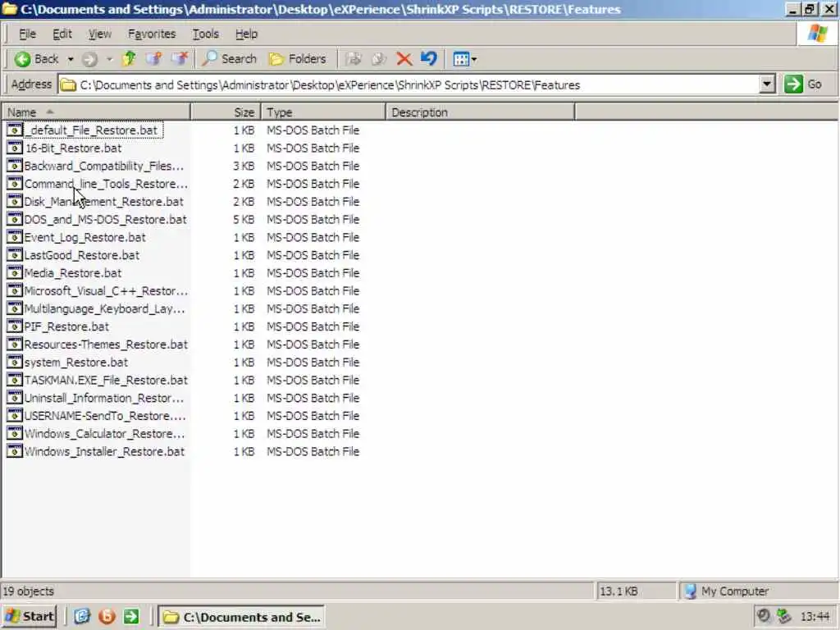840x630 pixels.
Task: Go back using the Back arrow button
Action: [x=36, y=59]
